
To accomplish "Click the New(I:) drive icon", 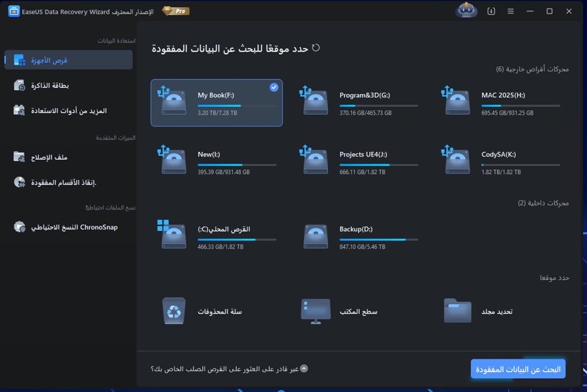I will click(x=173, y=160).
